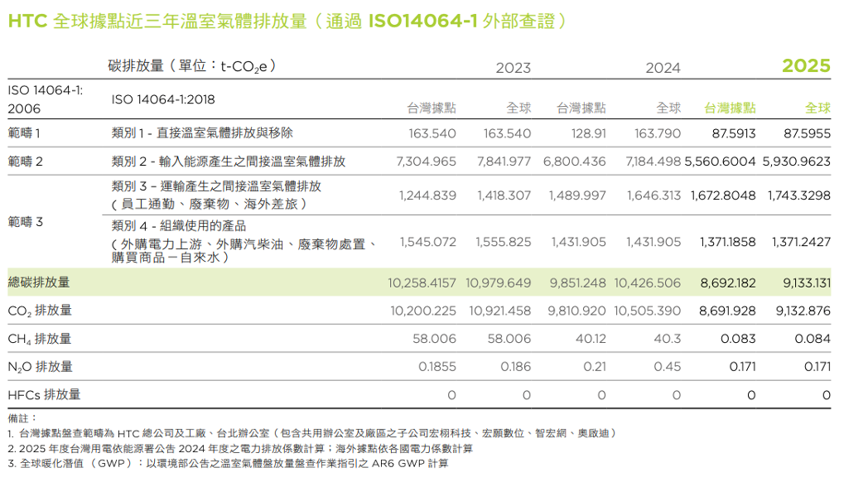The width and height of the screenshot is (868, 487).
Task: Click the 範疇 2 row label
Action: pyautogui.click(x=26, y=162)
